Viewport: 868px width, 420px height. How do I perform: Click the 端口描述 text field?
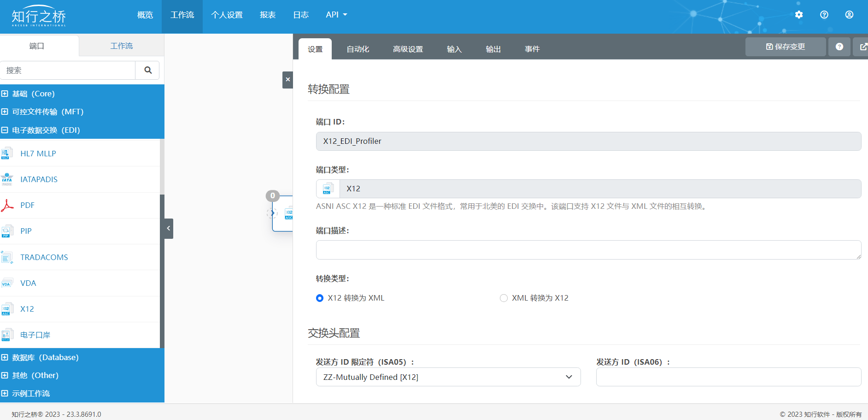coord(588,250)
